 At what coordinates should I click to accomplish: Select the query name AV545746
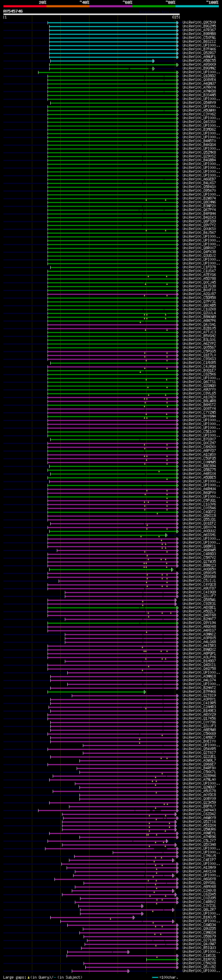tap(13, 11)
